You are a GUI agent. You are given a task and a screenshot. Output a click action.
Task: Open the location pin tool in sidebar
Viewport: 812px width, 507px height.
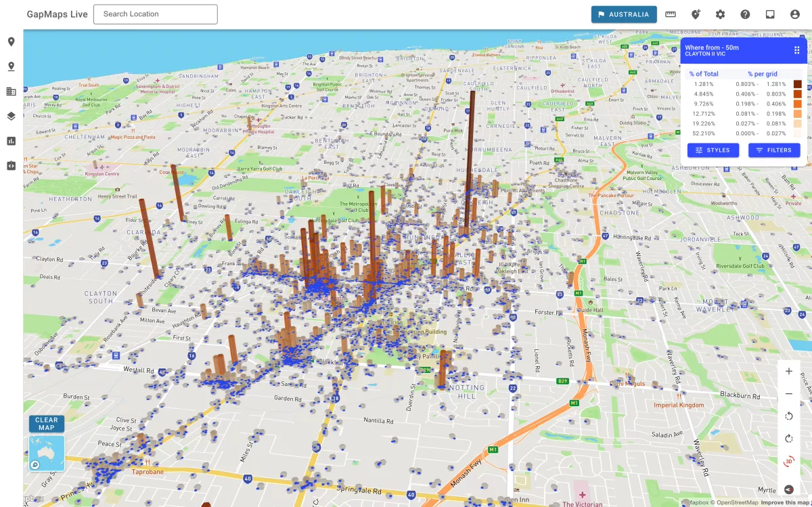11,42
